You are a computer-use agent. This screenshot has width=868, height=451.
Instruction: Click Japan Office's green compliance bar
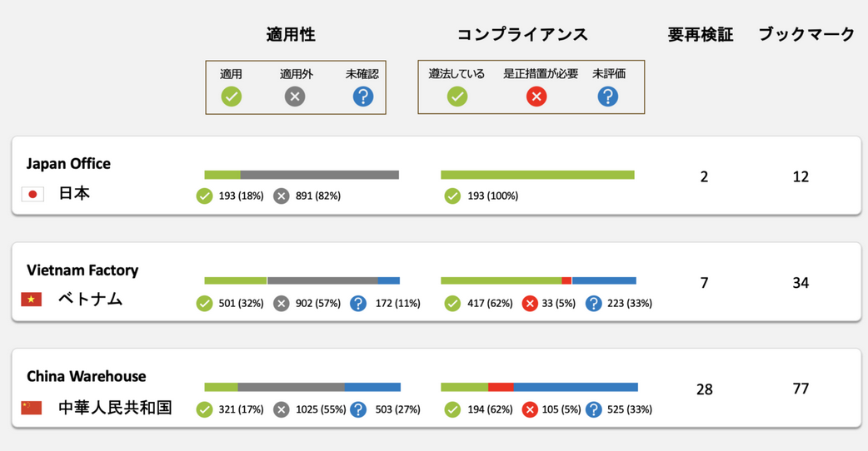pos(537,175)
